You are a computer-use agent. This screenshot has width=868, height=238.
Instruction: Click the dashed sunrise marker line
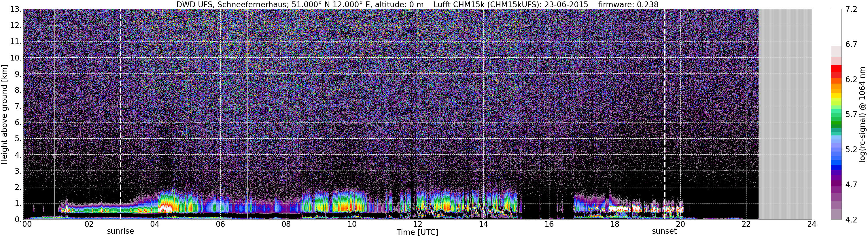click(120, 114)
